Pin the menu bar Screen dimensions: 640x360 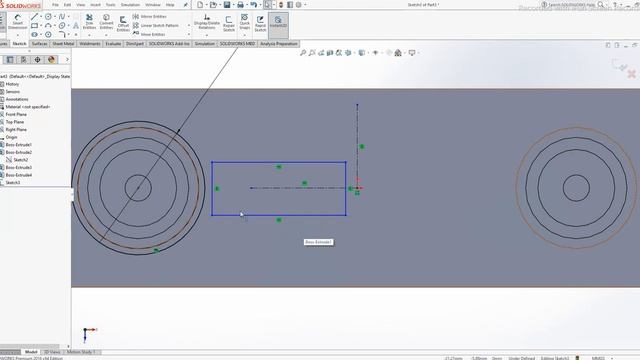pyautogui.click(x=186, y=5)
